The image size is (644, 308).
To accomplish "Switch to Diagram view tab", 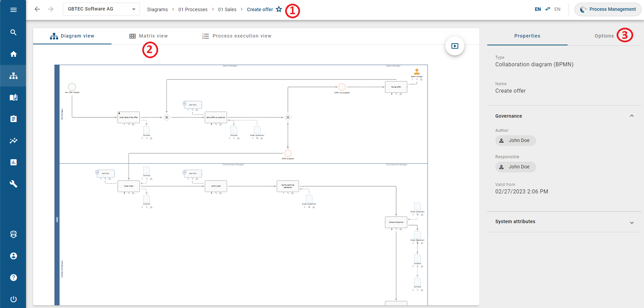I will (x=72, y=36).
